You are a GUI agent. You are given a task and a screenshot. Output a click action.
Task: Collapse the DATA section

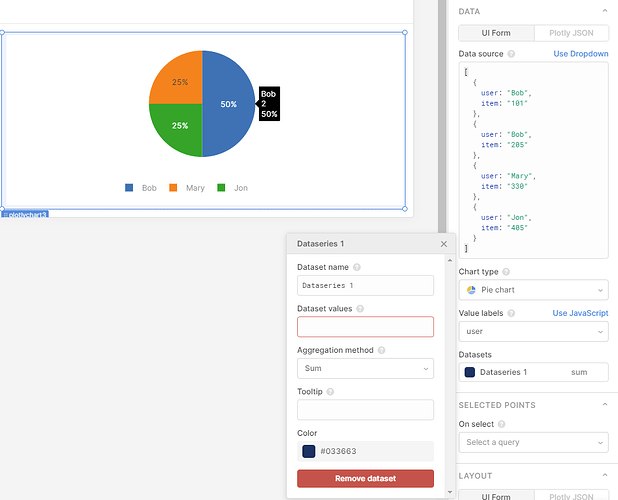[x=605, y=11]
